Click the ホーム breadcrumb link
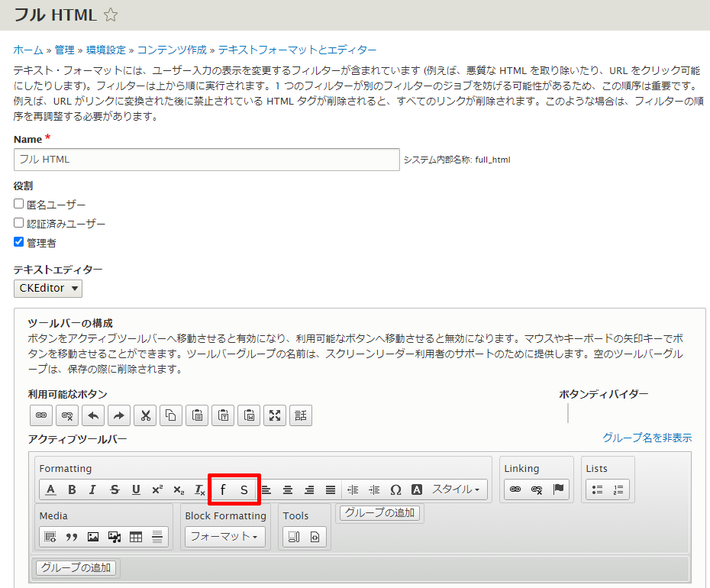This screenshot has width=710, height=588. click(x=28, y=50)
